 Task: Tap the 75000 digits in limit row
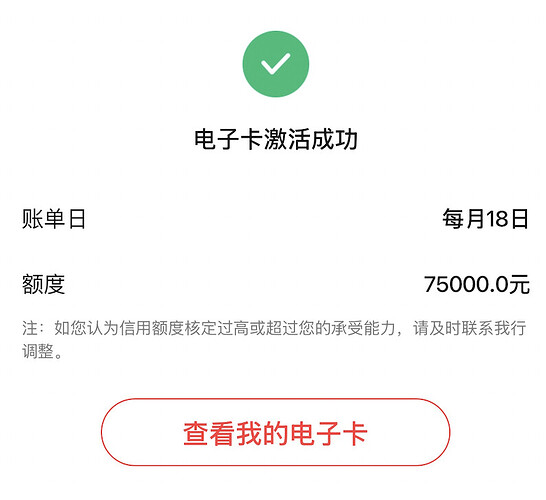click(x=453, y=284)
